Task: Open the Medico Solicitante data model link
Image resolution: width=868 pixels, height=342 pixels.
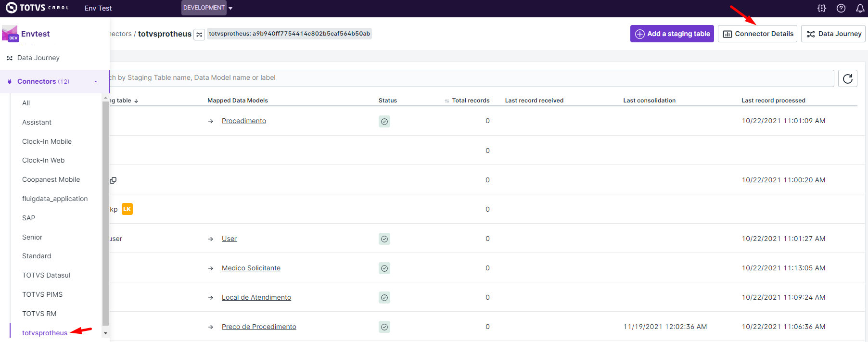Action: (251, 268)
